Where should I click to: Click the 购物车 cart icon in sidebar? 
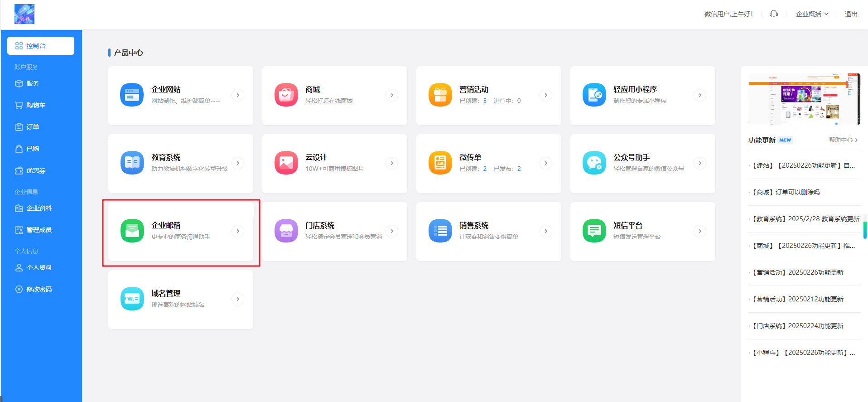(19, 105)
